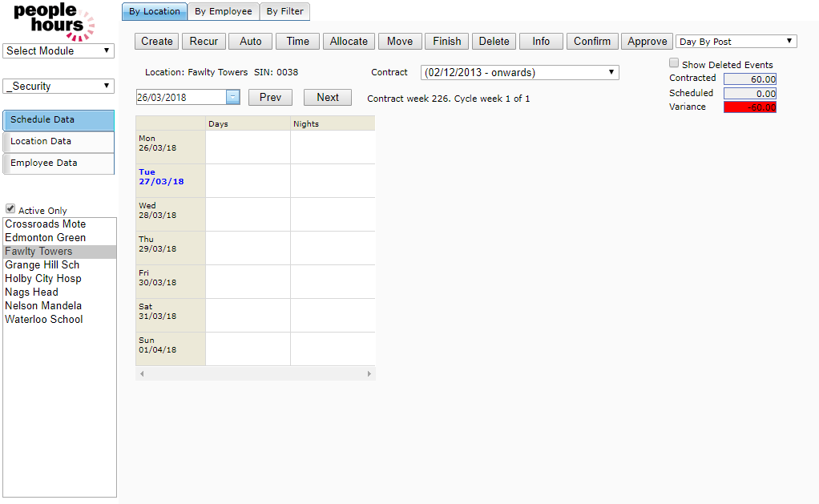Switch to the By Filter tab
This screenshot has width=819, height=504.
point(284,11)
